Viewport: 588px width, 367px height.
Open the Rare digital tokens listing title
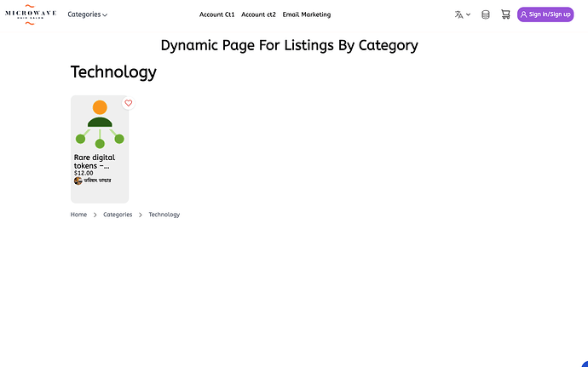[x=94, y=161]
